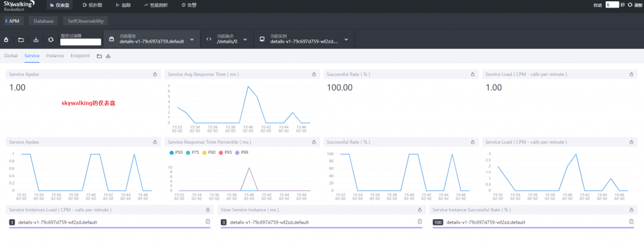The height and width of the screenshot is (248, 644).
Task: Click the P50 blue legend swatch
Action: (171, 153)
